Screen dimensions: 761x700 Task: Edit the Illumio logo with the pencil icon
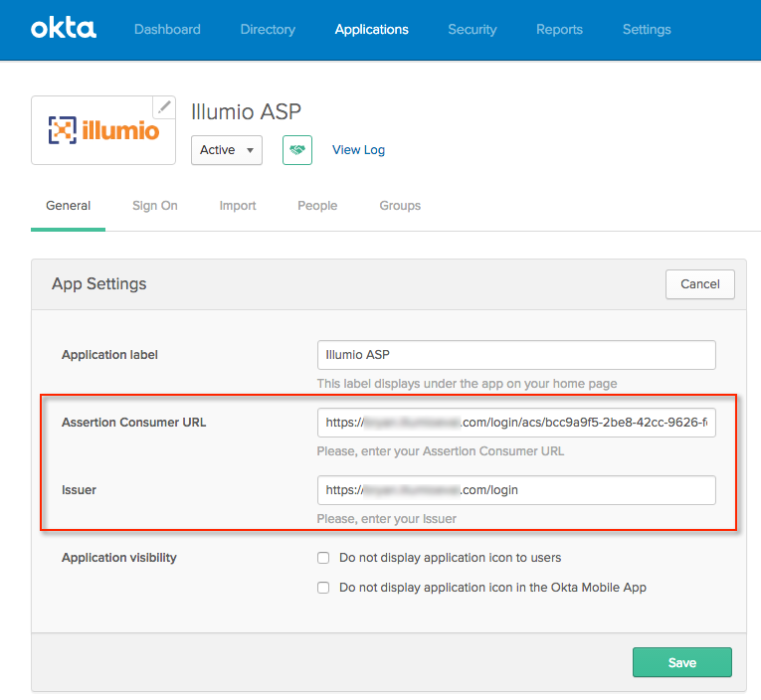(164, 107)
